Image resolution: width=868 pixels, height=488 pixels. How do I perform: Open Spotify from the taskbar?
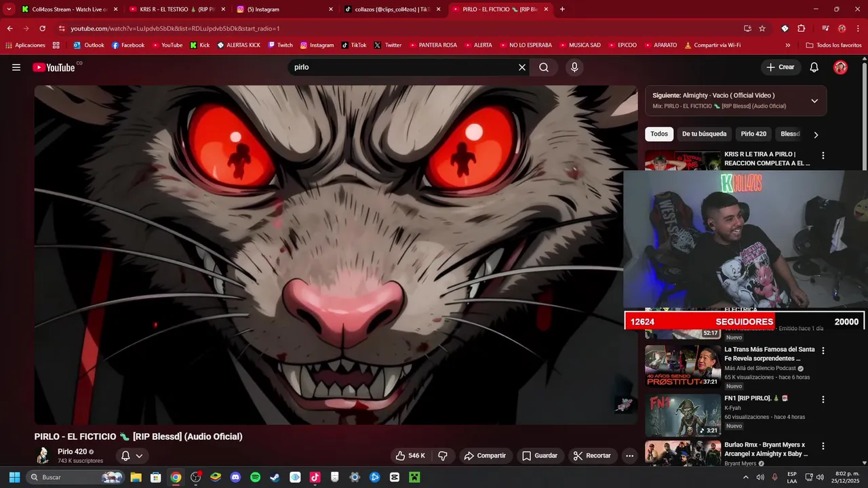pos(255,477)
